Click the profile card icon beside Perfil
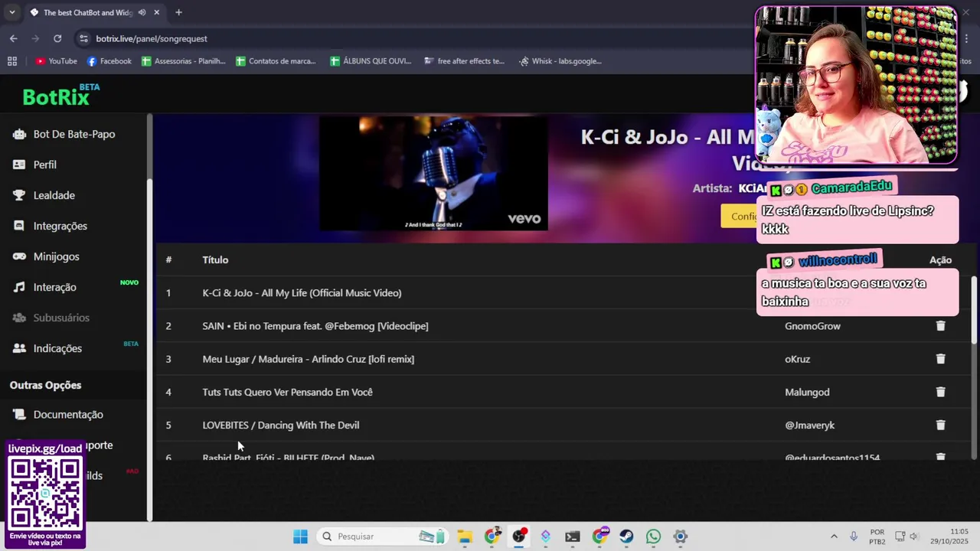This screenshot has height=551, width=980. 19,165
